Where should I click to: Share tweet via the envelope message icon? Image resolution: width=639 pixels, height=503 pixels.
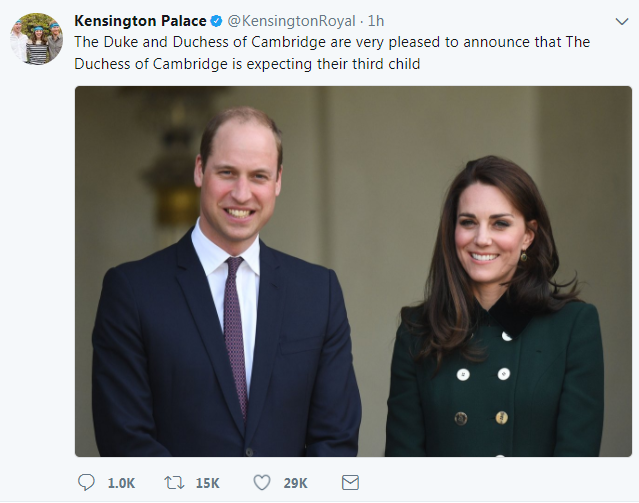(350, 483)
